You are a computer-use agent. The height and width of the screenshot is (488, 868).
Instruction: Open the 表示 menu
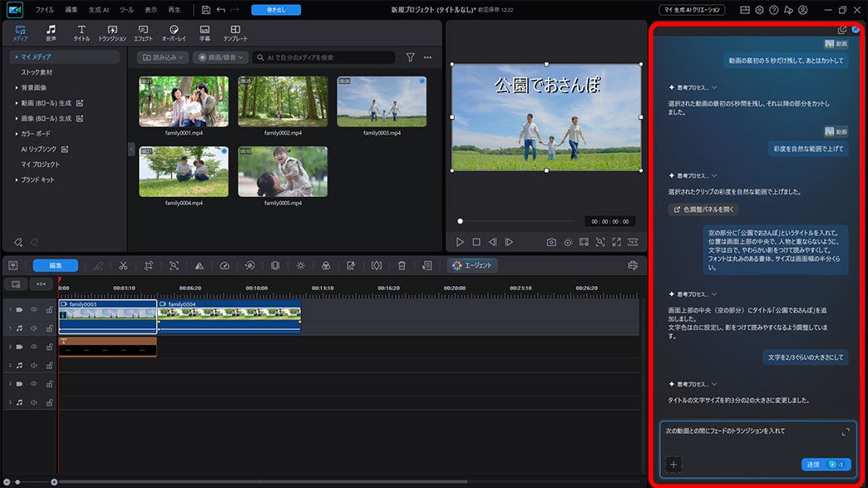pyautogui.click(x=150, y=10)
